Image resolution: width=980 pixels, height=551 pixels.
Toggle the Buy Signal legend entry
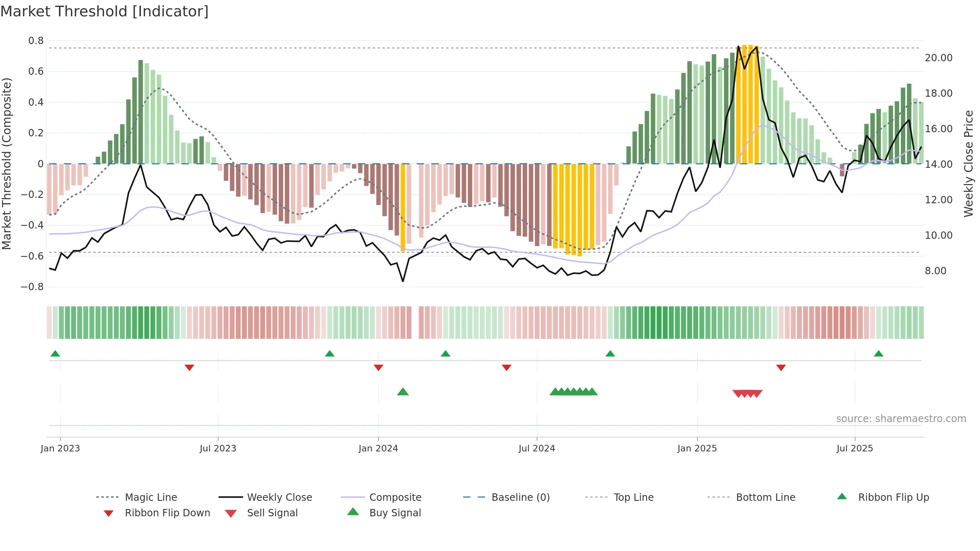coord(384,513)
